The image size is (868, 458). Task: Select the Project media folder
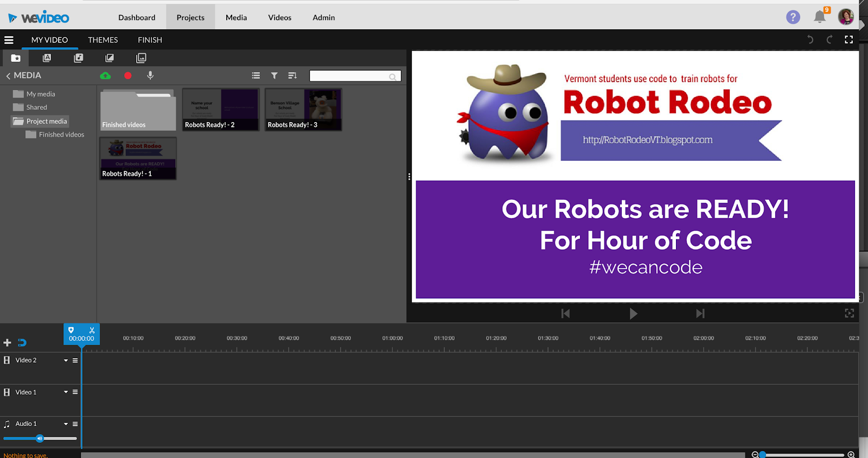click(x=40, y=121)
